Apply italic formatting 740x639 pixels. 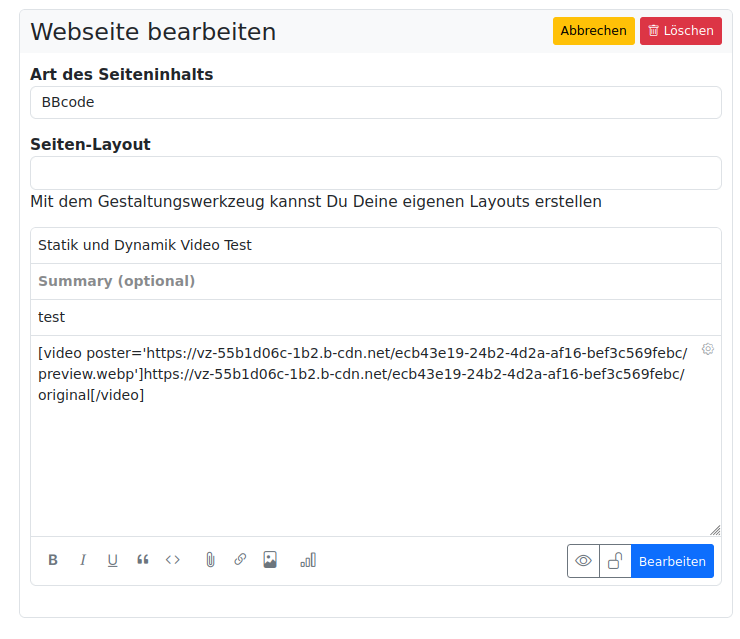click(83, 560)
